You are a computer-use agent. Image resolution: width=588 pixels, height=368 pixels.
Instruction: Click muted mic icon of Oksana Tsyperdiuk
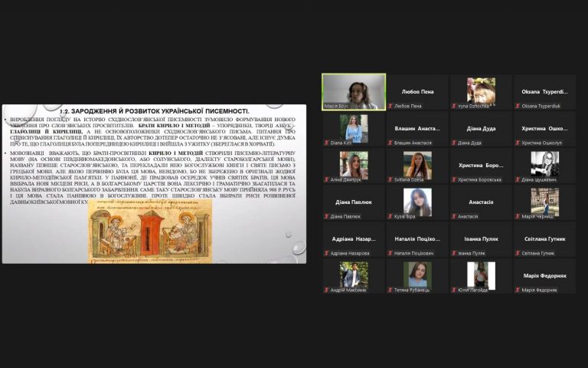(x=518, y=107)
